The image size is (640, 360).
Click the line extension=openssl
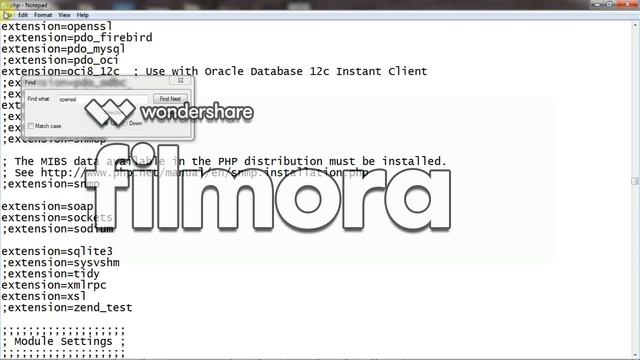(56, 27)
